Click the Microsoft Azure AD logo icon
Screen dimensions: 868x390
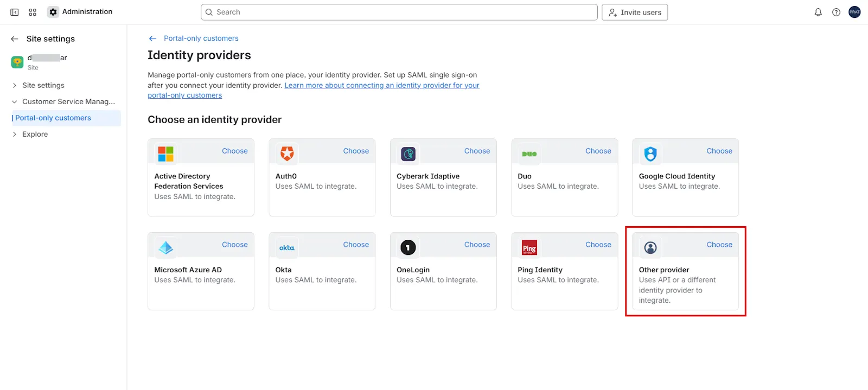pyautogui.click(x=166, y=248)
